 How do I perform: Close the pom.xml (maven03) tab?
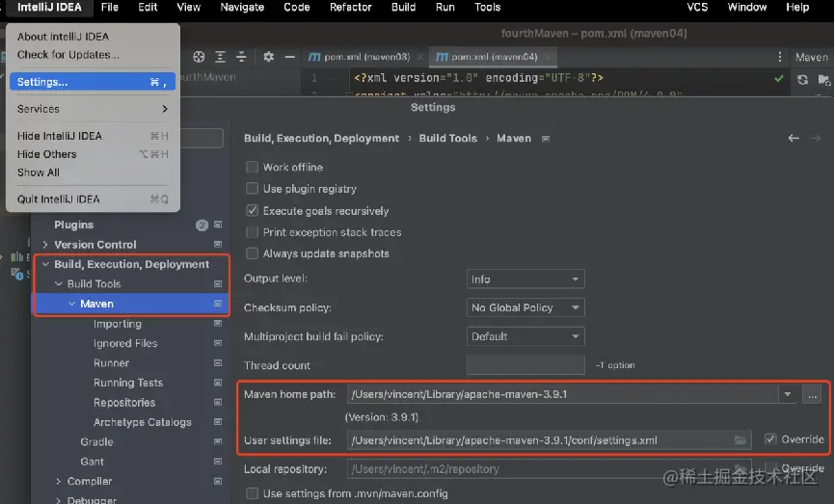pyautogui.click(x=420, y=57)
